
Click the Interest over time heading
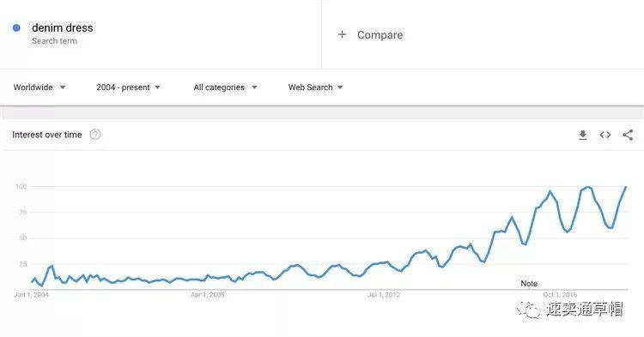(x=47, y=135)
